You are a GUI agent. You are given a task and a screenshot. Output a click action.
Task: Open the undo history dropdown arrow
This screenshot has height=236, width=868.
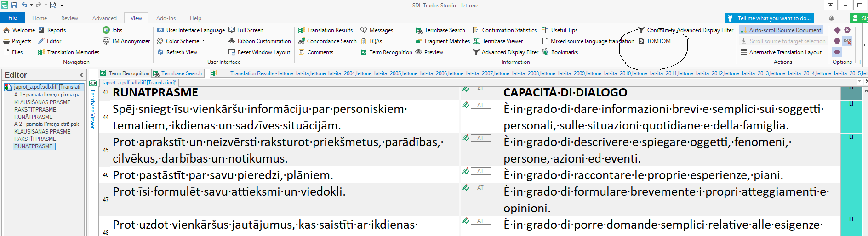(31, 5)
